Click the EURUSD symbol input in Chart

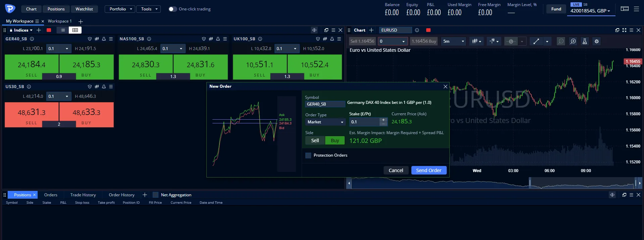[395, 30]
